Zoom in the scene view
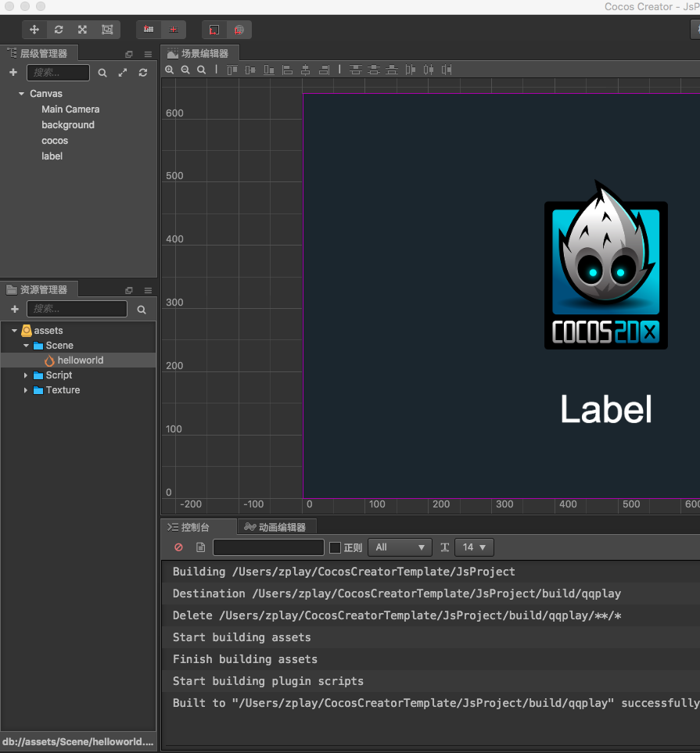700x753 pixels. point(170,70)
